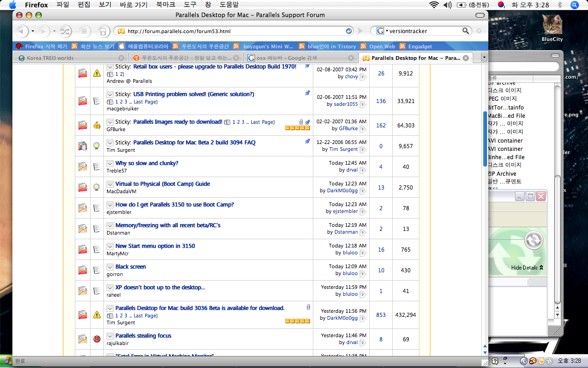Click Last Page link for build 3036 Beta thread
588x368 pixels.
(145, 316)
